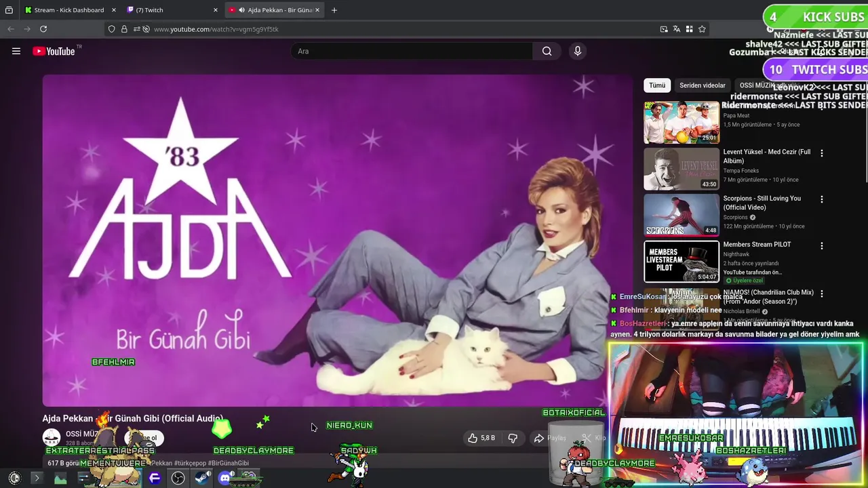Screen dimensions: 868x488
Task: Click the #türkçepop hashtag link
Action: tap(189, 464)
